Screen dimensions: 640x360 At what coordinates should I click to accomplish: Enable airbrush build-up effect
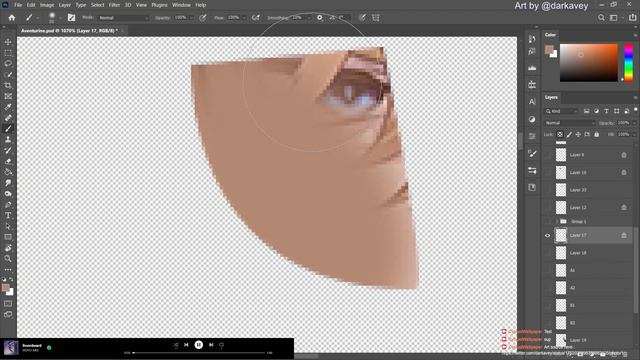coord(256,18)
